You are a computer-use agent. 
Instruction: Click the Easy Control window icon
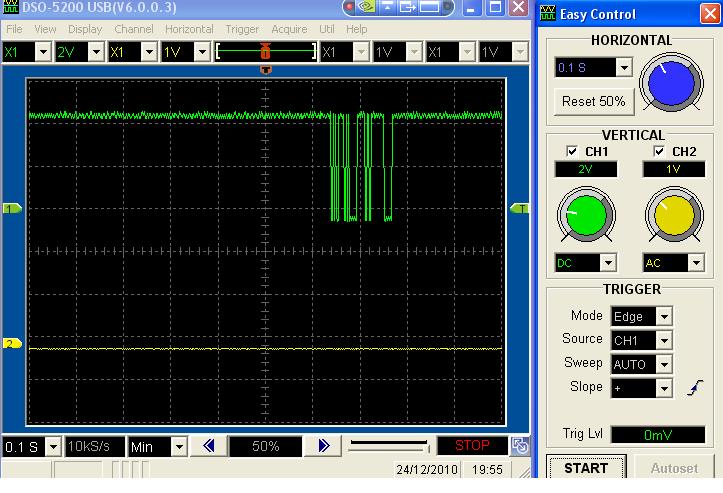click(x=548, y=13)
